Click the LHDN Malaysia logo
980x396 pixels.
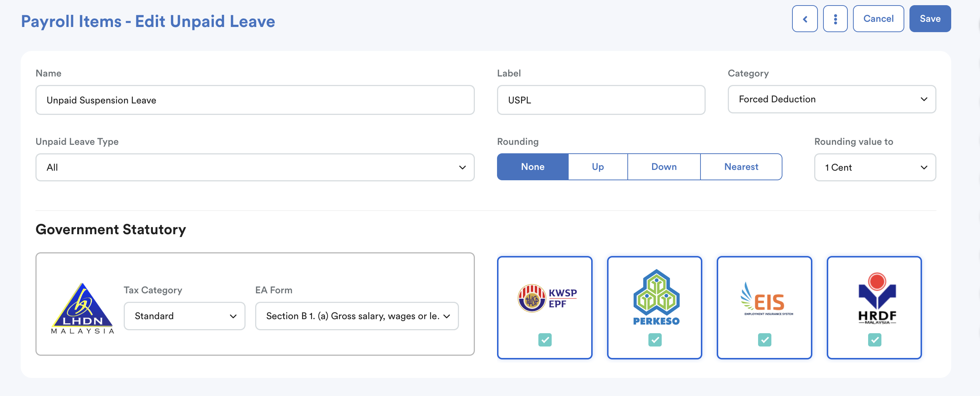(x=83, y=308)
